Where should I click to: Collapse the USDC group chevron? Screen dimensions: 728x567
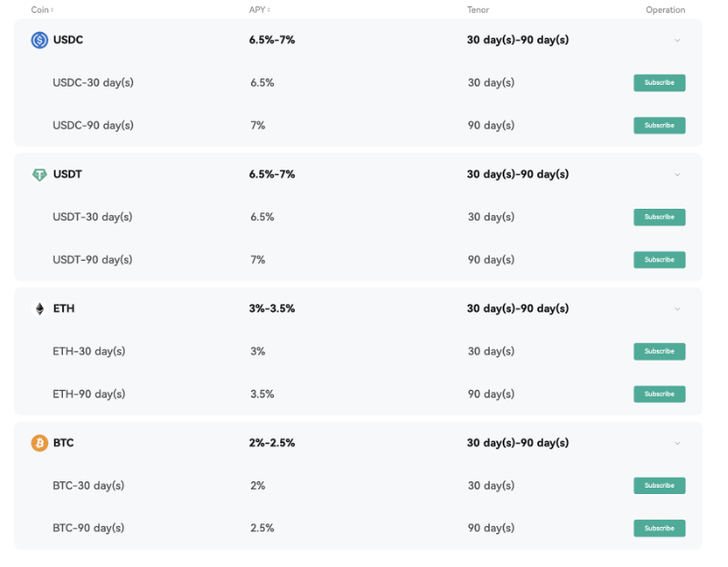pos(677,40)
